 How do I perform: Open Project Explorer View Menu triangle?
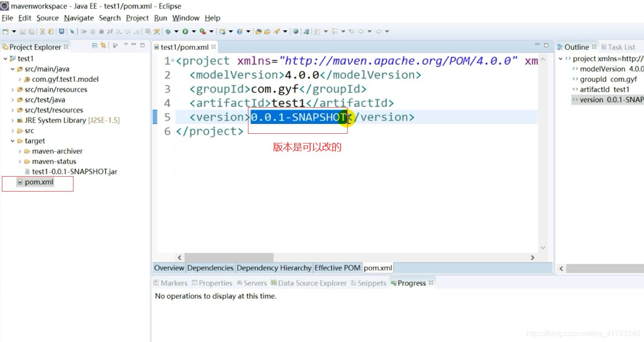126,45
